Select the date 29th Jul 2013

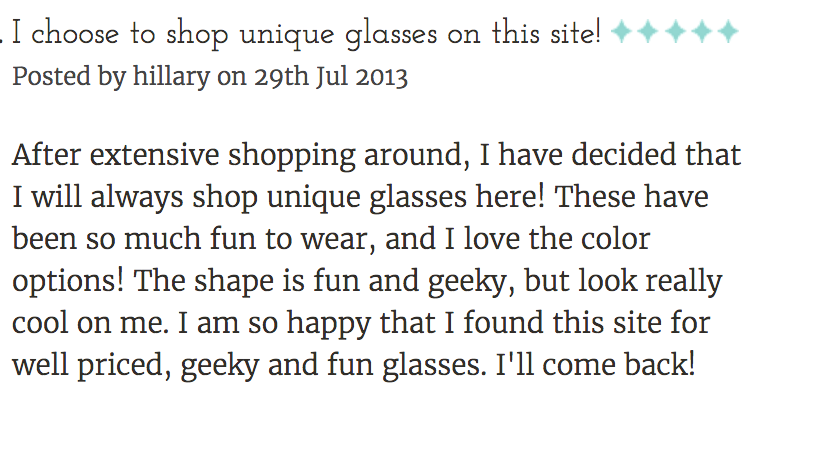(331, 76)
